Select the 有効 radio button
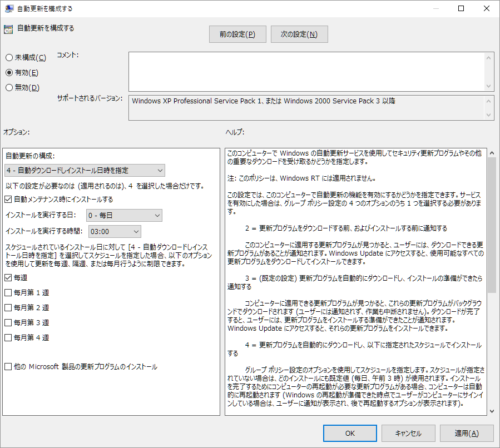500x448 pixels. 9,73
